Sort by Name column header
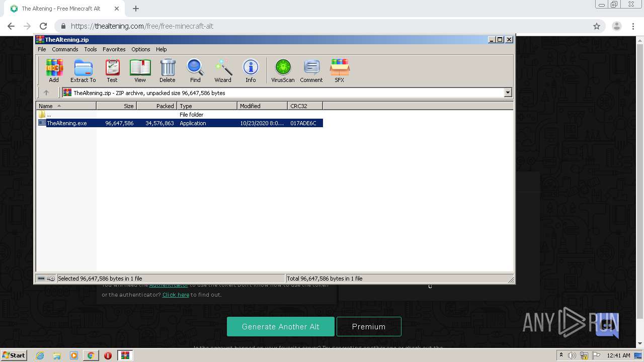644x362 pixels. (x=66, y=106)
